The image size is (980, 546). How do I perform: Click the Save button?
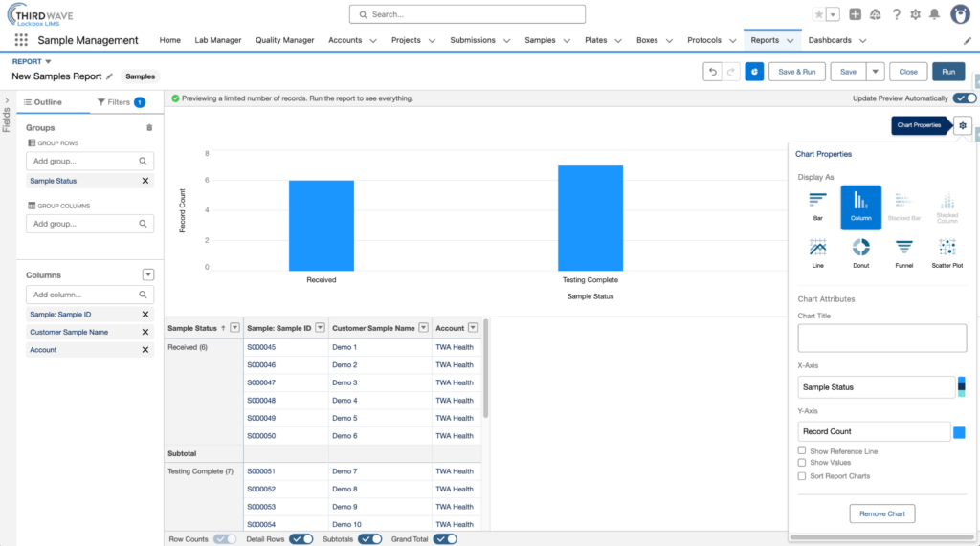848,72
